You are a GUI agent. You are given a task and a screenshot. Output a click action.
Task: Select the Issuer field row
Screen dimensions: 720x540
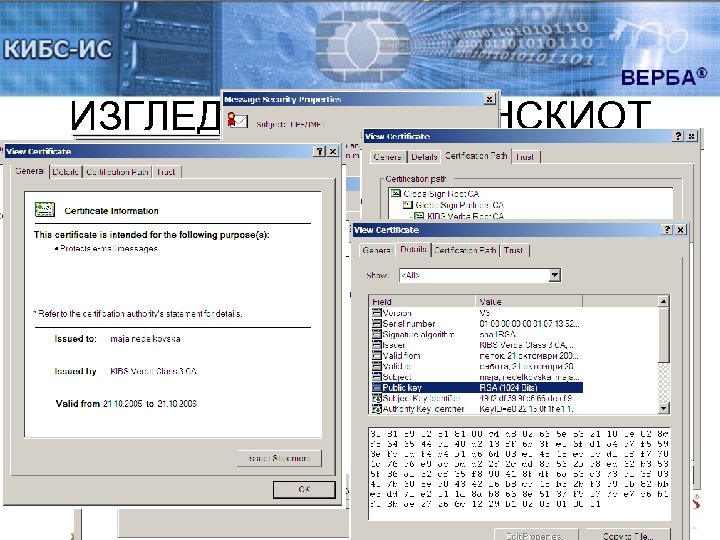477,345
